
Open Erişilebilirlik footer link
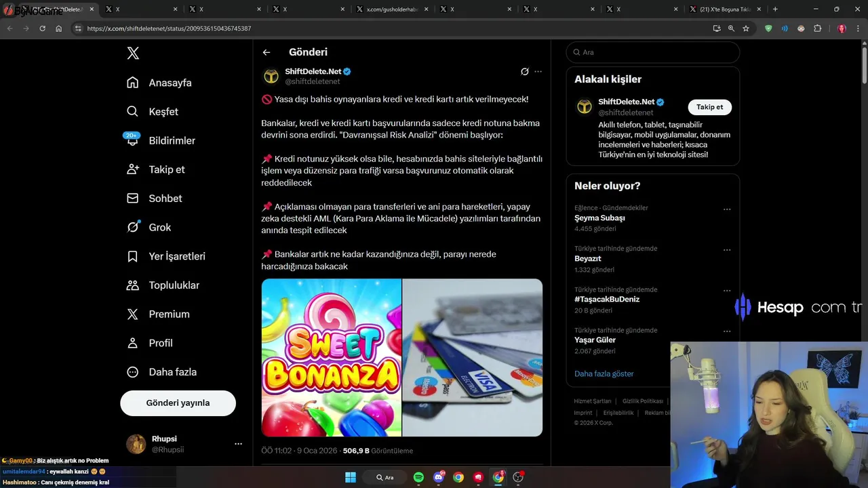[618, 413]
